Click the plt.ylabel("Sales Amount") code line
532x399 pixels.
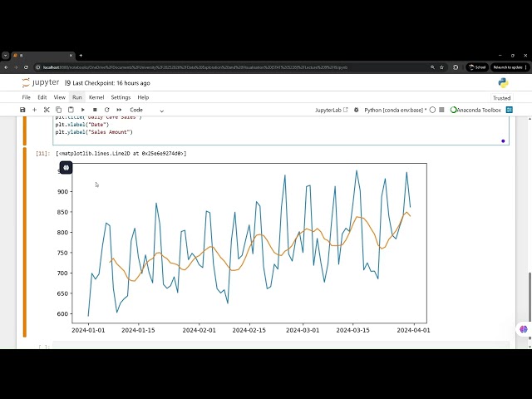(x=94, y=132)
